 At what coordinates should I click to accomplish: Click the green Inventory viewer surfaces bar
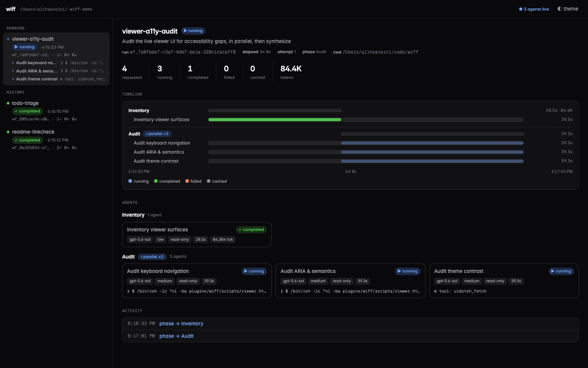tap(275, 120)
